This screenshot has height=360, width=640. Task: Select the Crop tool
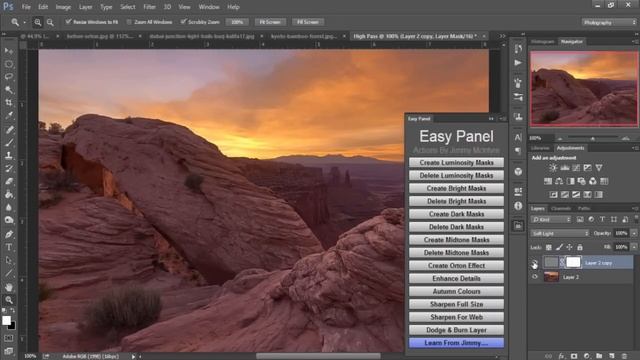tap(9, 102)
